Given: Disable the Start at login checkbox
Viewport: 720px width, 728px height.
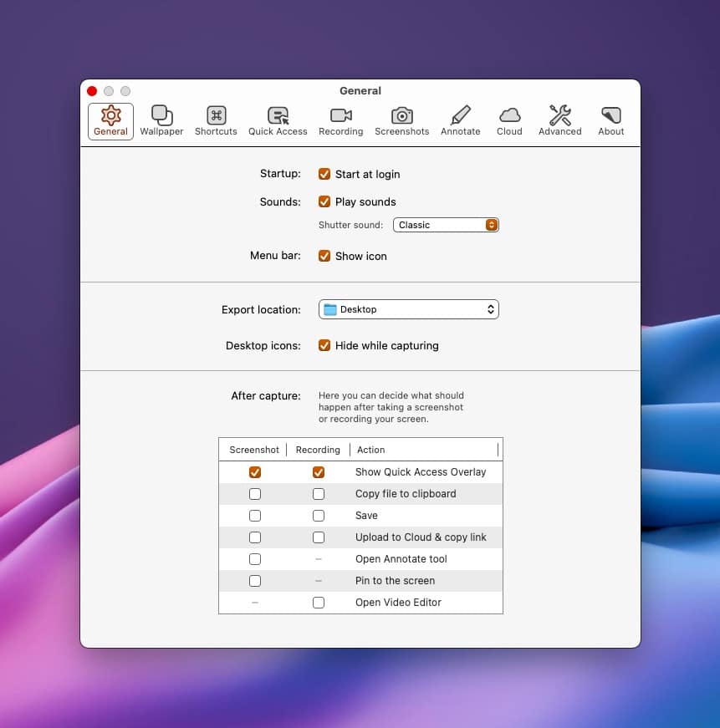Looking at the screenshot, I should (324, 175).
